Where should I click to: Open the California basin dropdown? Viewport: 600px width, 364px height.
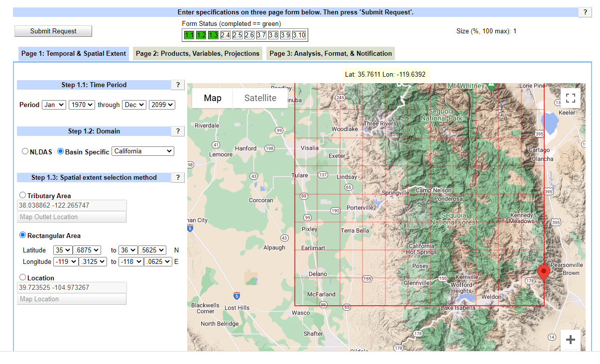(143, 151)
